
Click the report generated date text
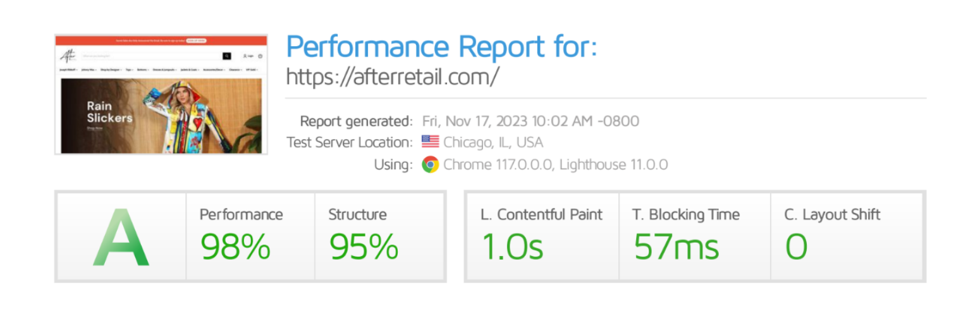[530, 121]
